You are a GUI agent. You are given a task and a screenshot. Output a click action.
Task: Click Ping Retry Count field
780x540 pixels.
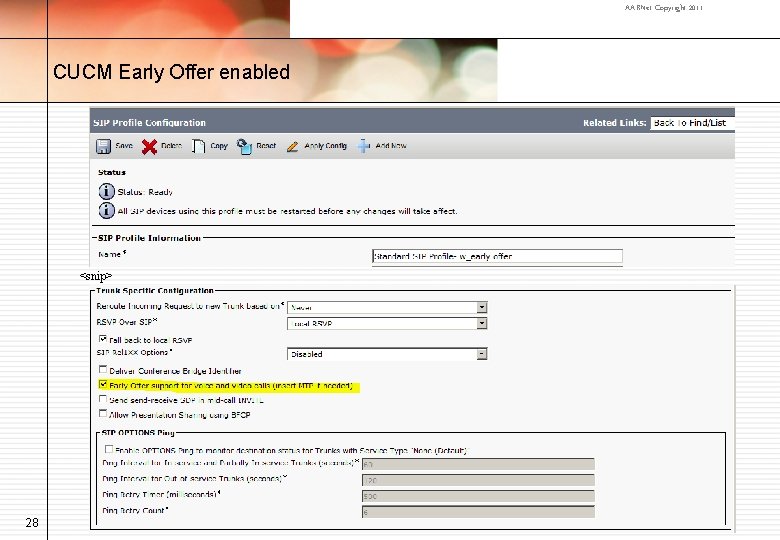tap(478, 512)
